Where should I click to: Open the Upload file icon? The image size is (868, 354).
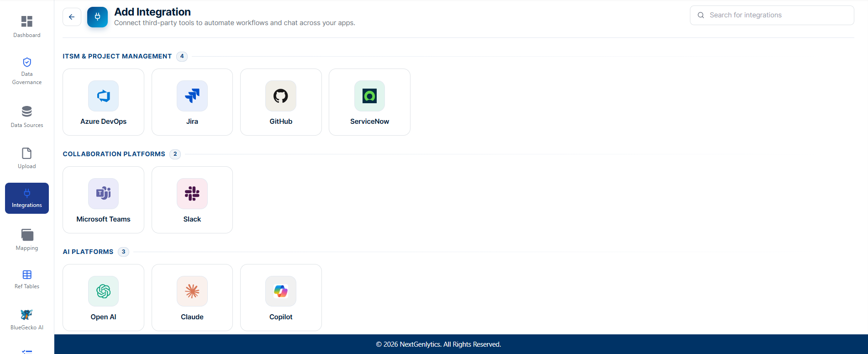27,153
